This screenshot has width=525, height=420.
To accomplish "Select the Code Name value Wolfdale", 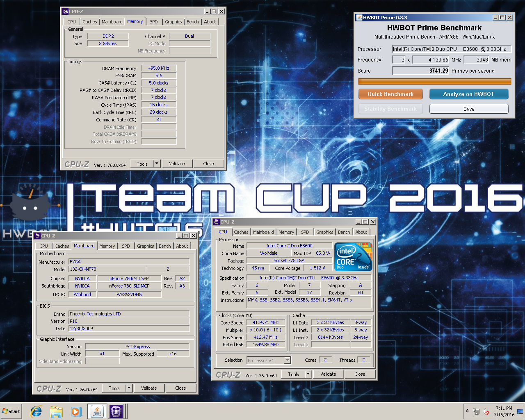I will 269,253.
